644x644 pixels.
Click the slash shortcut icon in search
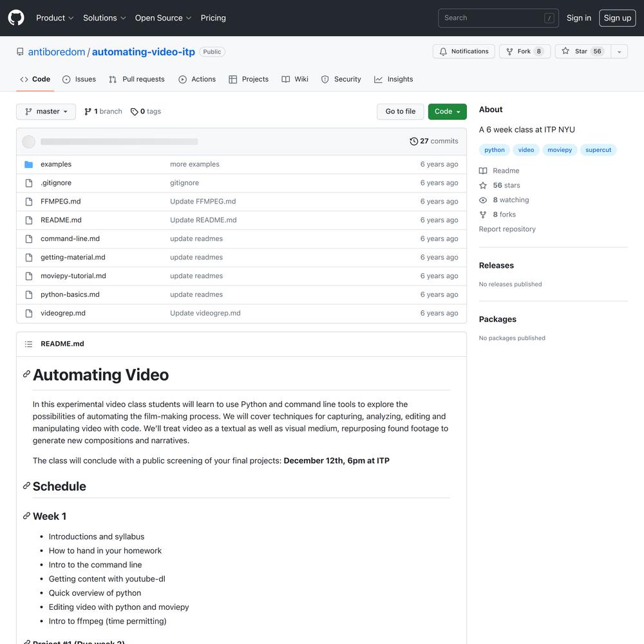[x=549, y=18]
